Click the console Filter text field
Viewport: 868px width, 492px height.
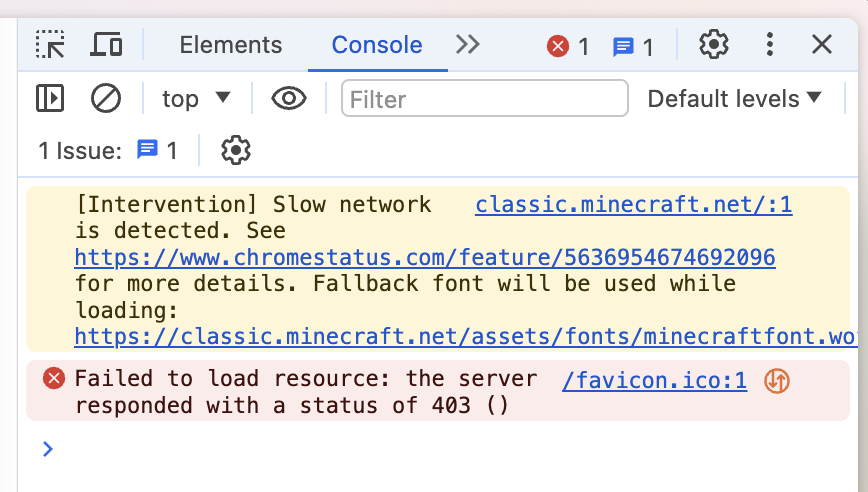[x=485, y=98]
